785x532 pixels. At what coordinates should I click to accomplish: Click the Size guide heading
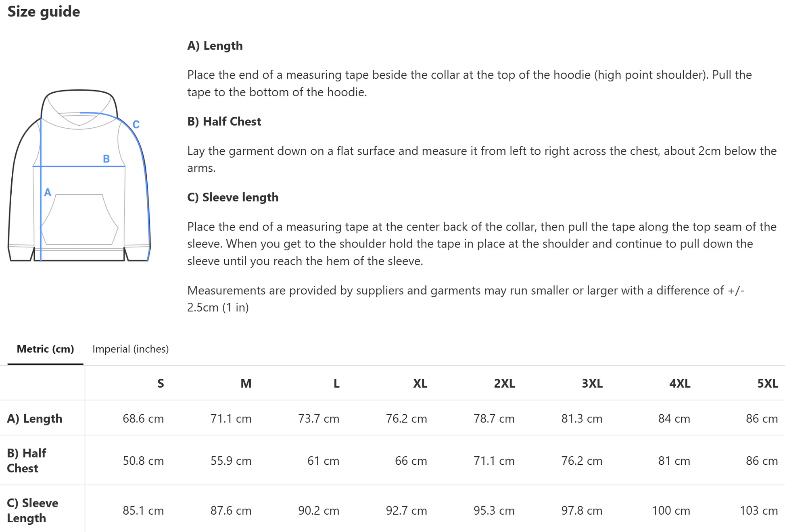coord(44,12)
